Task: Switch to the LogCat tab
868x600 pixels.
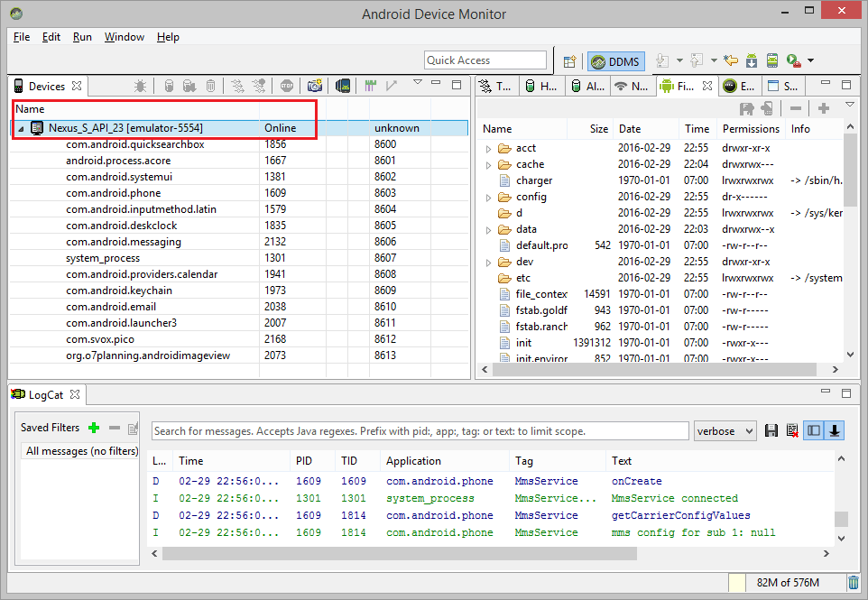Action: tap(46, 393)
